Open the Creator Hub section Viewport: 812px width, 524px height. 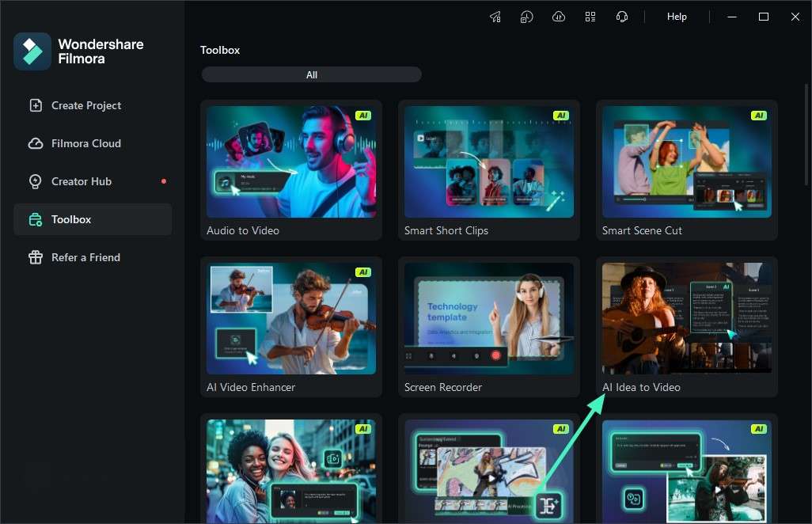(93, 182)
